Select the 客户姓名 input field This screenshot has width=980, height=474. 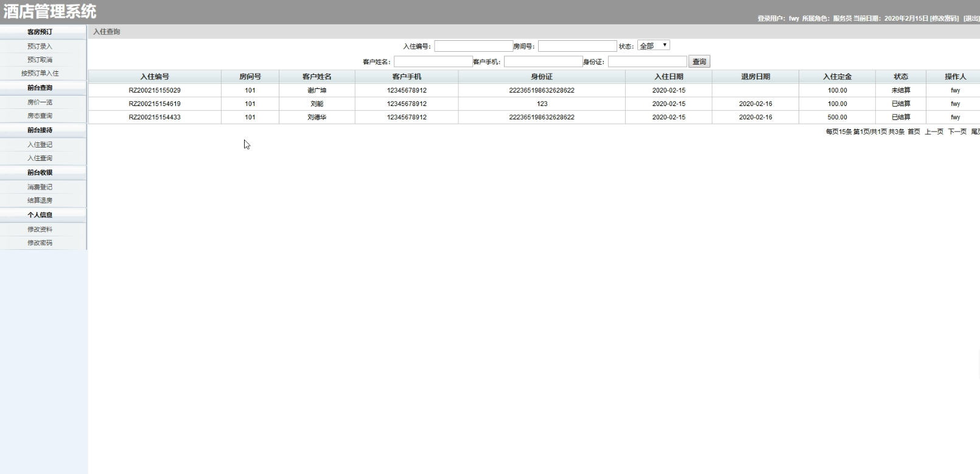[x=433, y=62]
